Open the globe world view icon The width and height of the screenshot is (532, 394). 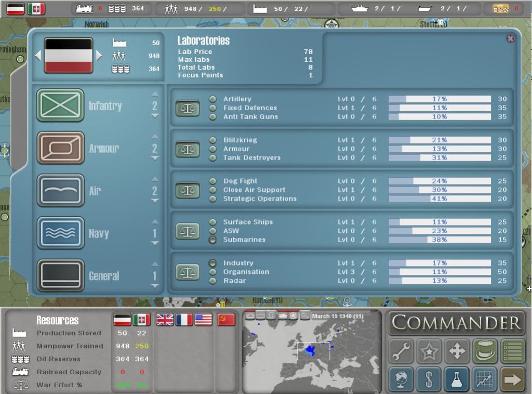pos(401,379)
